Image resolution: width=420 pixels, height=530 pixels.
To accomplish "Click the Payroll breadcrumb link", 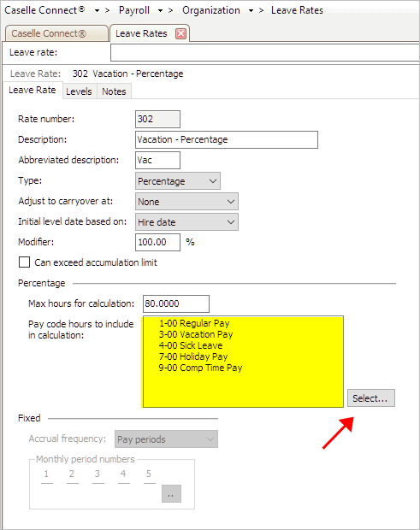I will (134, 10).
